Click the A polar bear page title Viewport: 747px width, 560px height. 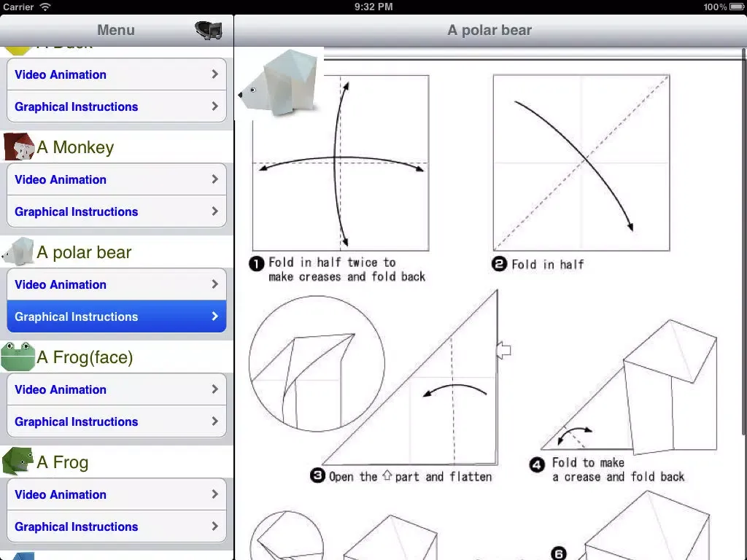[489, 30]
